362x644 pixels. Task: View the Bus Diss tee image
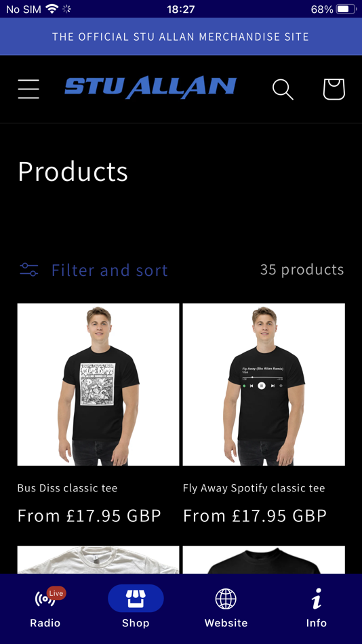click(98, 384)
